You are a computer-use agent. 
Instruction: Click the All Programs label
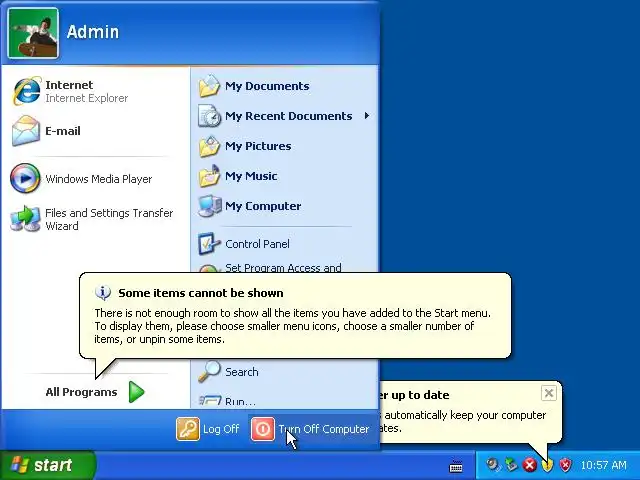81,392
